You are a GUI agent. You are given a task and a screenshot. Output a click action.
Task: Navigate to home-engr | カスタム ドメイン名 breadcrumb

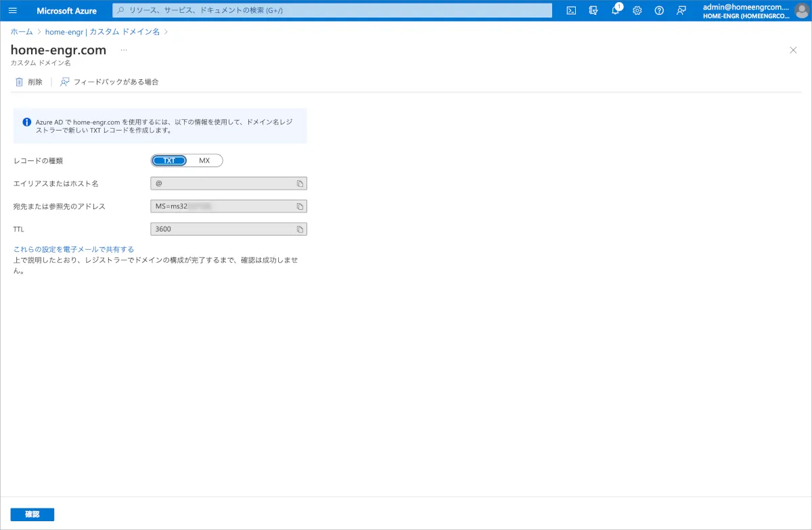click(x=102, y=32)
